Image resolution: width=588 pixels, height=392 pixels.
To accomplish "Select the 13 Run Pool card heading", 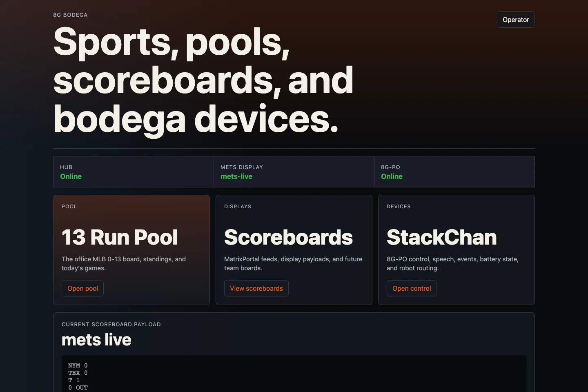I will click(120, 237).
